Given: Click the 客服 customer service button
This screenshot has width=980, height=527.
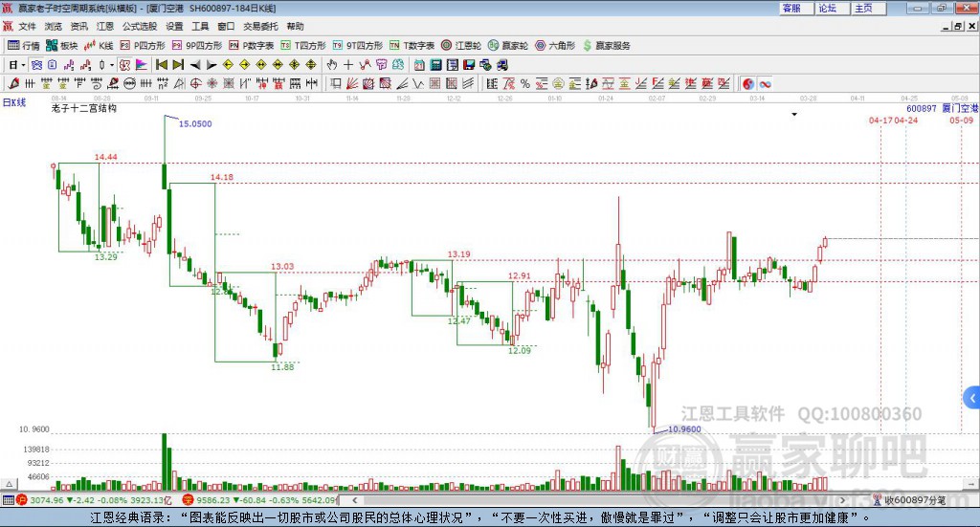Looking at the screenshot, I should (791, 8).
